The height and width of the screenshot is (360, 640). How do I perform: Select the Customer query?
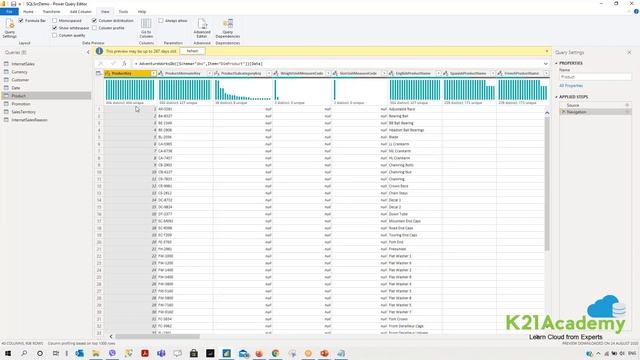click(x=20, y=80)
